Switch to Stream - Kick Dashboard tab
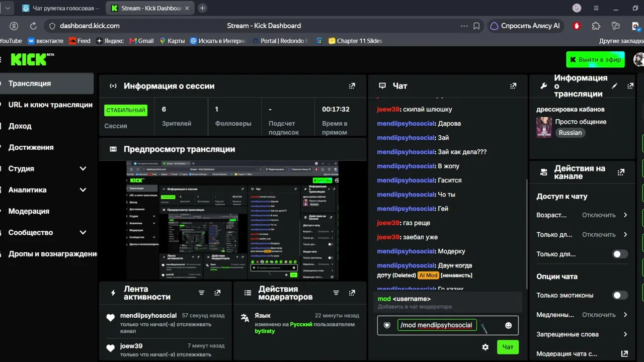Viewport: 644px width, 362px height. pyautogui.click(x=150, y=8)
